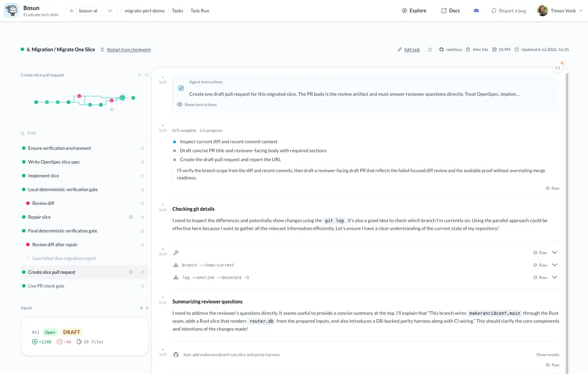
Task: Click the organization icon before bosun-ai
Action: (72, 11)
